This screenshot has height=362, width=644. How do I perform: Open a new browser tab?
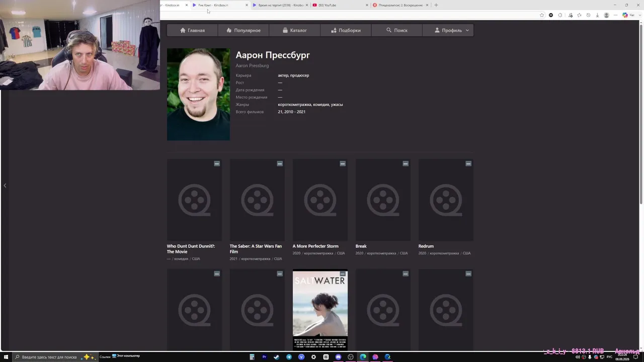click(x=436, y=5)
